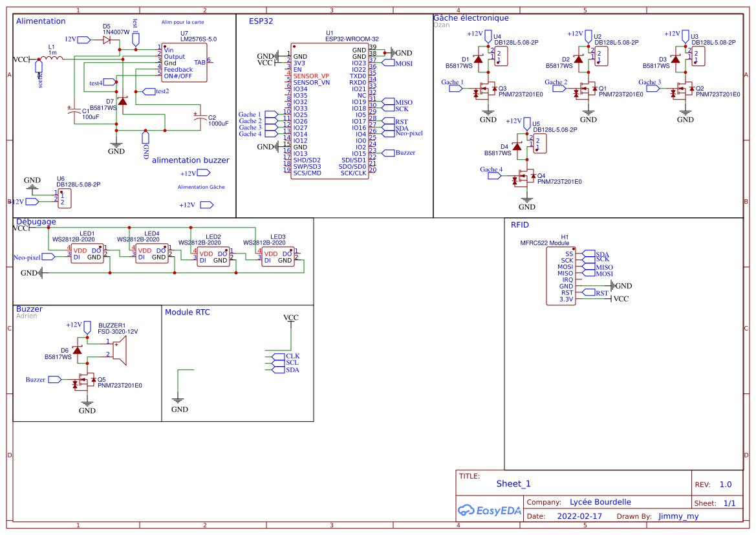Click the Gâche électronique section title
This screenshot has height=535, width=756.
(471, 18)
